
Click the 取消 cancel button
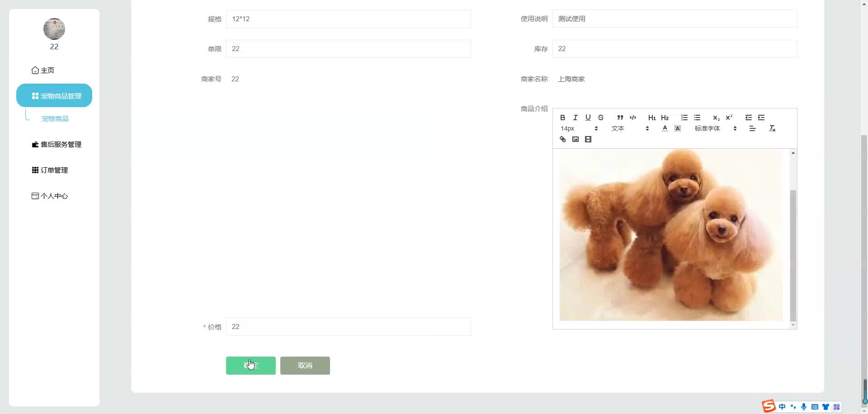(x=305, y=365)
